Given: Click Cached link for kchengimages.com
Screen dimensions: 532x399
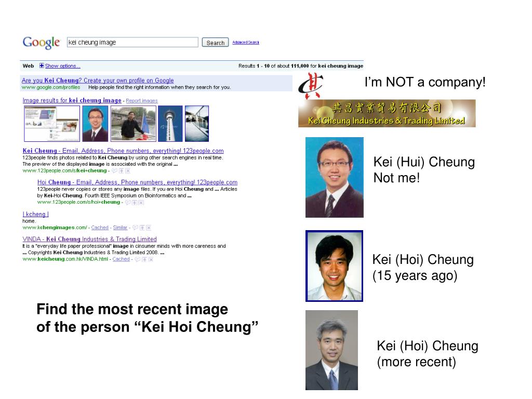Looking at the screenshot, I should coord(100,228).
